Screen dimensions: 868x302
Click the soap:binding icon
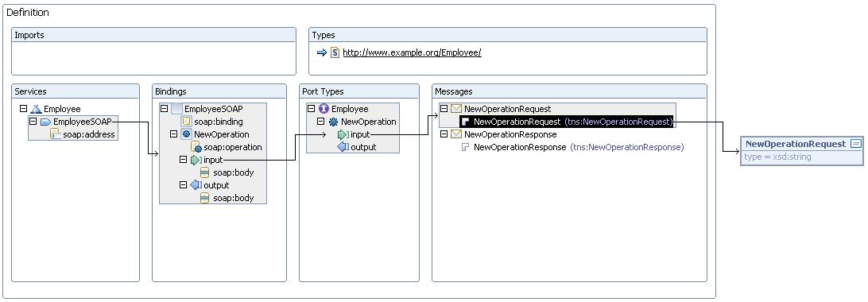(187, 122)
